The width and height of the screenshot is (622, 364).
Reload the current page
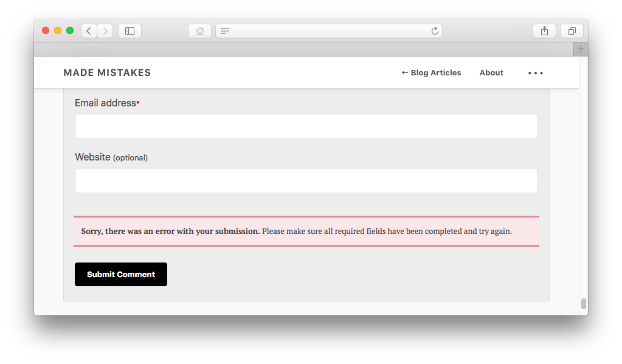[x=434, y=30]
